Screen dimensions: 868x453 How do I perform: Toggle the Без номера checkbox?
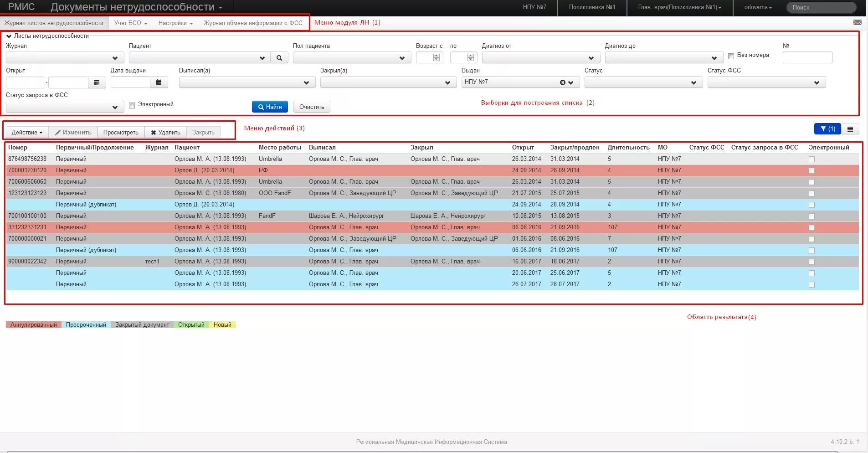731,56
